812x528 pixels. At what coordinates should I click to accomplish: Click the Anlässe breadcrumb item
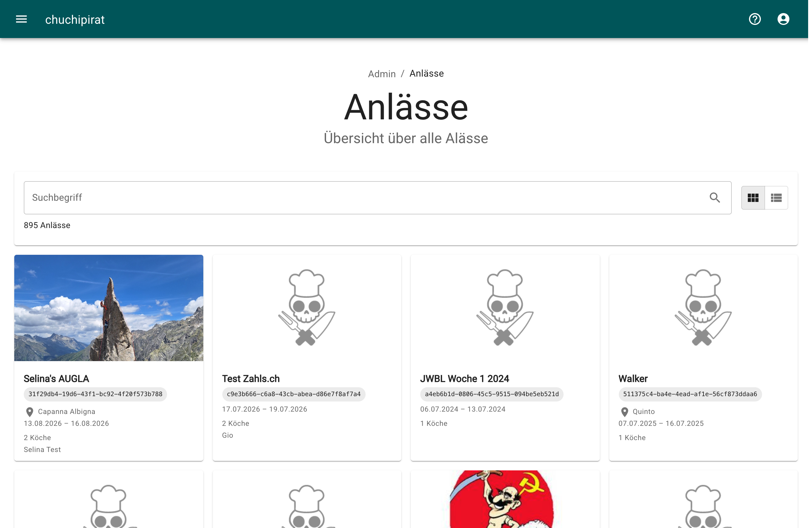pyautogui.click(x=427, y=74)
